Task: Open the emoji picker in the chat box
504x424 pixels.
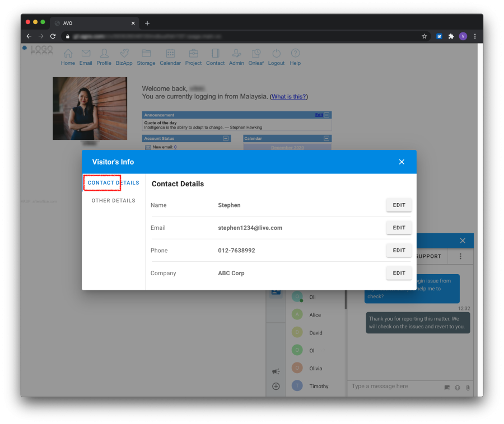Action: (457, 387)
